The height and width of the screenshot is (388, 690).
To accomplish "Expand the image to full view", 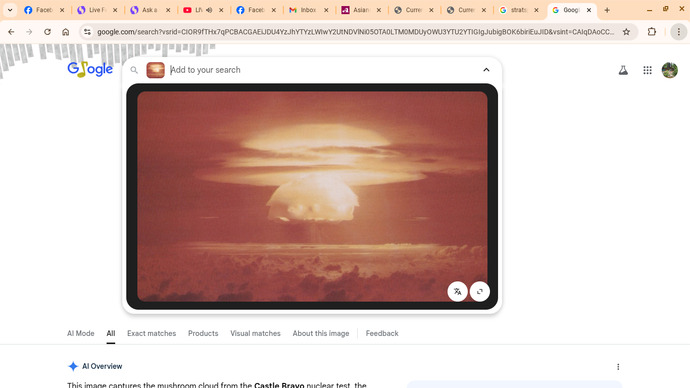I will (x=480, y=291).
